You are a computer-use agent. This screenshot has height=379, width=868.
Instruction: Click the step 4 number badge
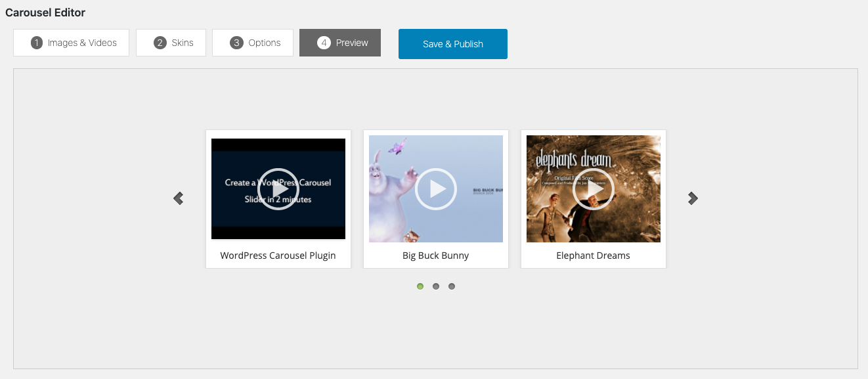[x=324, y=43]
